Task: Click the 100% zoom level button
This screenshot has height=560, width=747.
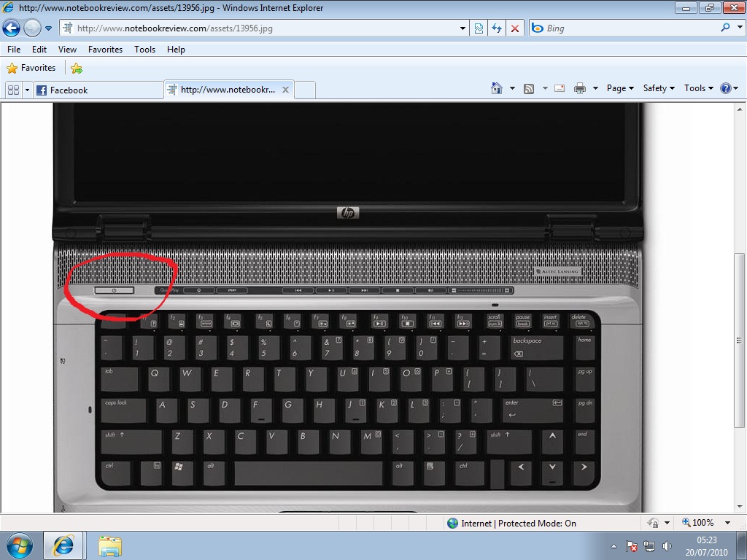Action: tap(698, 523)
